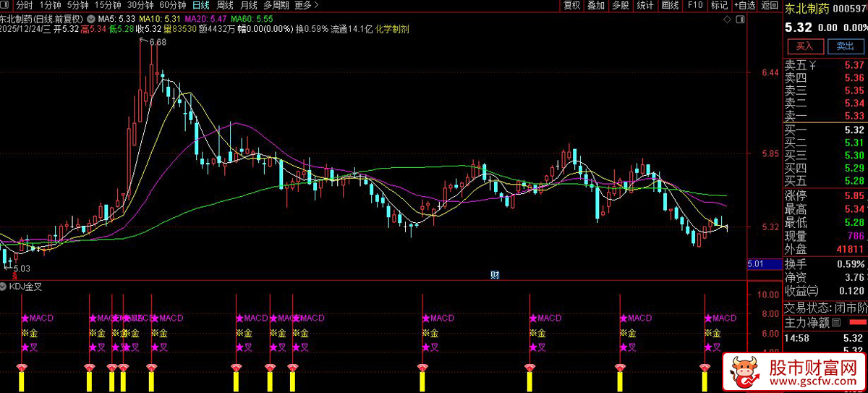Expand 更多 periods chevron

tap(316, 5)
